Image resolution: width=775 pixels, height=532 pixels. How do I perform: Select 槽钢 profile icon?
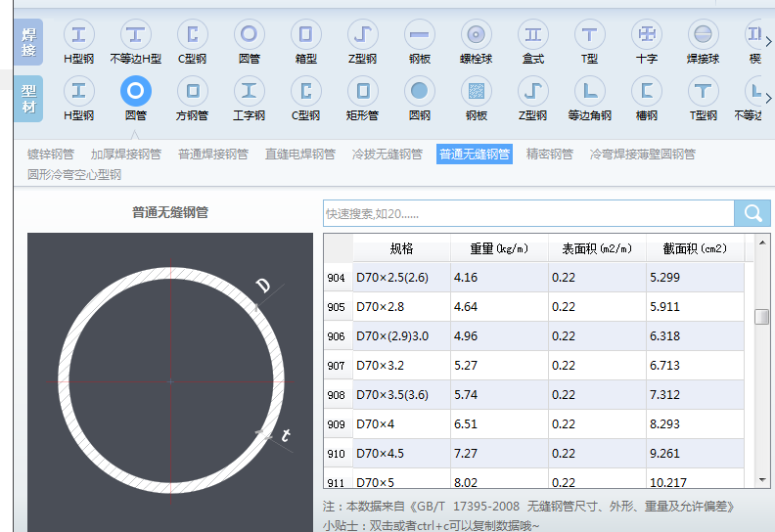647,91
